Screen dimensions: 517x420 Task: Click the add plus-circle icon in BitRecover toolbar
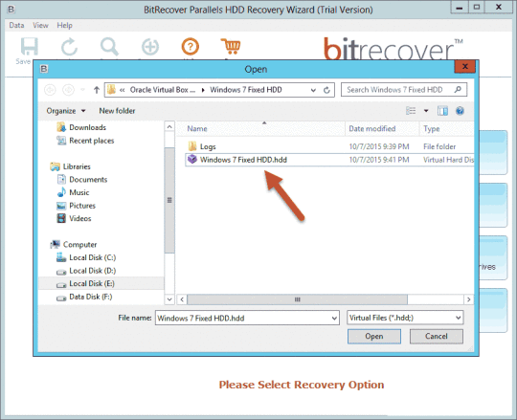(x=150, y=47)
